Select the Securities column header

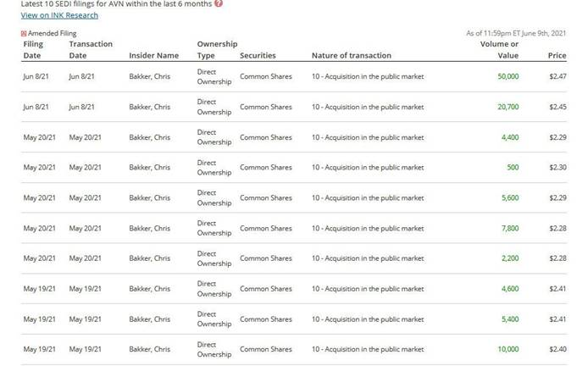click(258, 55)
